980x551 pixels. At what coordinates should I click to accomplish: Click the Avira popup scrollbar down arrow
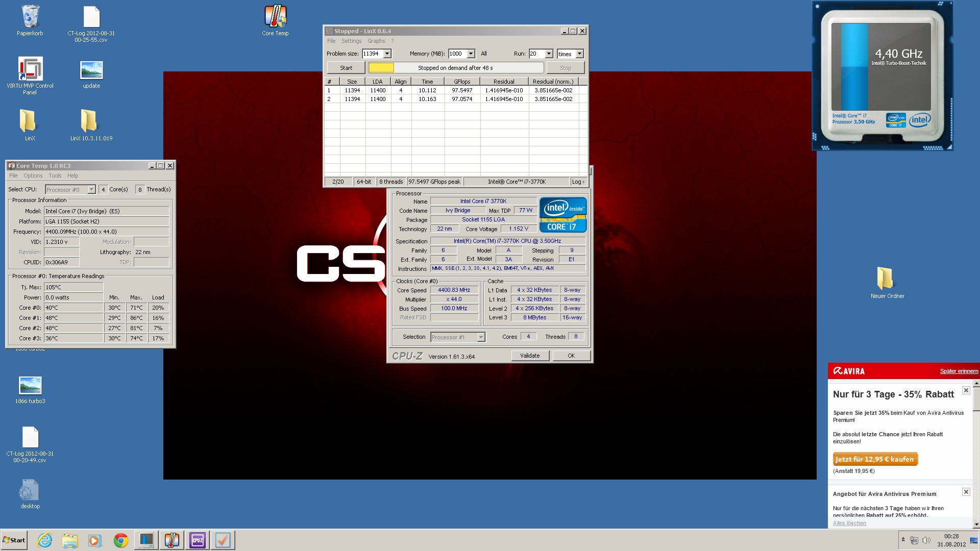point(976,524)
